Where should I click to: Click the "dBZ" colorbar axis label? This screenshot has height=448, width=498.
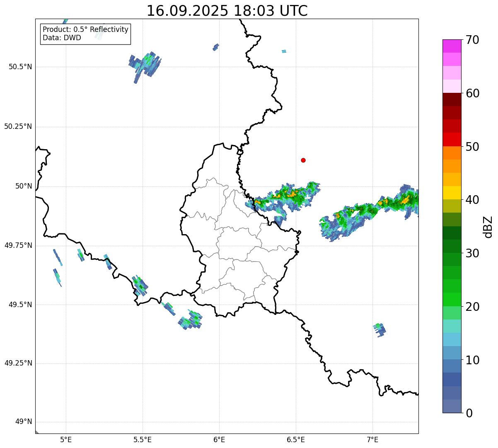(488, 227)
